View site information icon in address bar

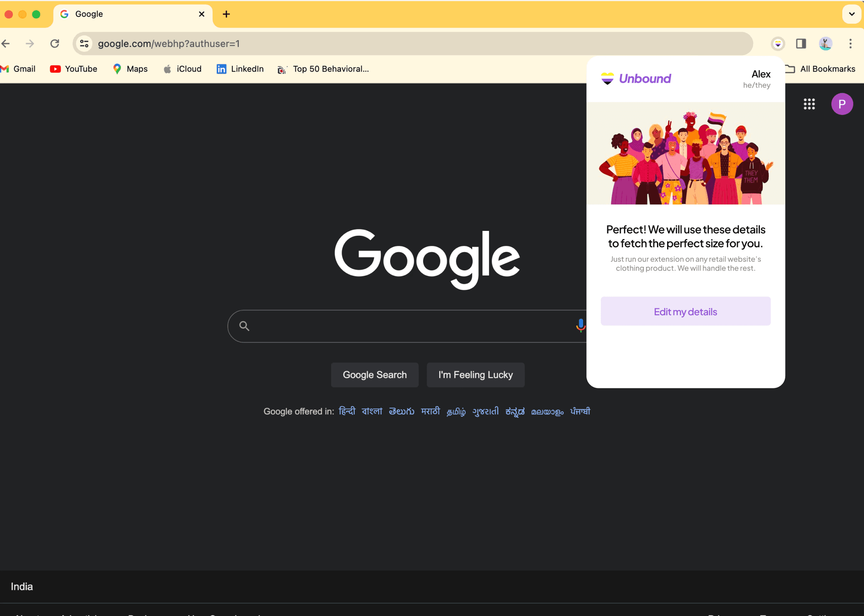click(84, 43)
